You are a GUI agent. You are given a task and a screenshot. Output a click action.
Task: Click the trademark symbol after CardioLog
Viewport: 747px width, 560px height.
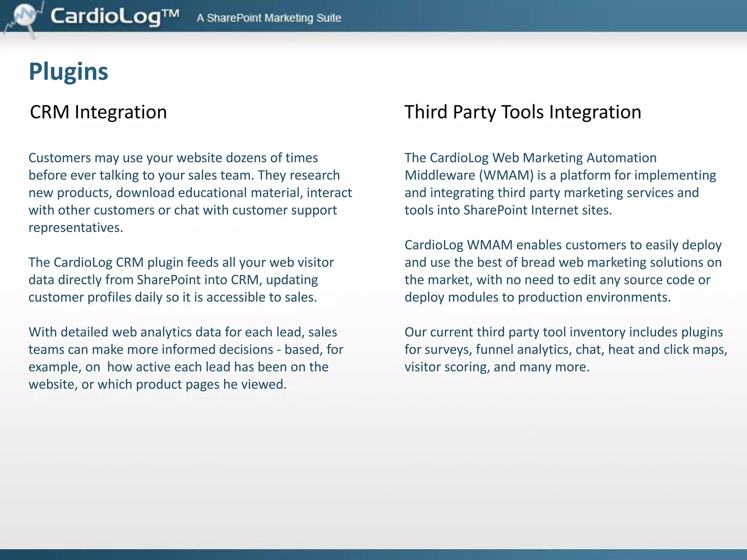(x=170, y=13)
